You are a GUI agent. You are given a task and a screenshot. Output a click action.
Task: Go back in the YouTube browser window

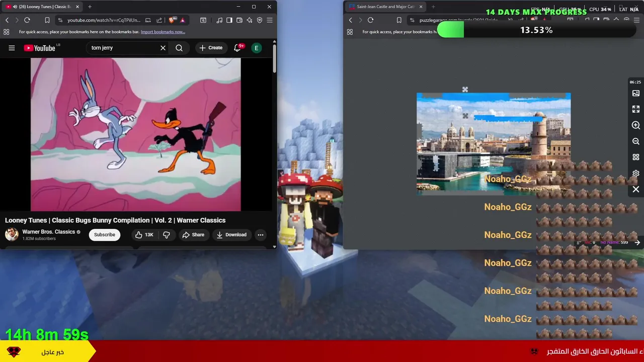pos(7,20)
